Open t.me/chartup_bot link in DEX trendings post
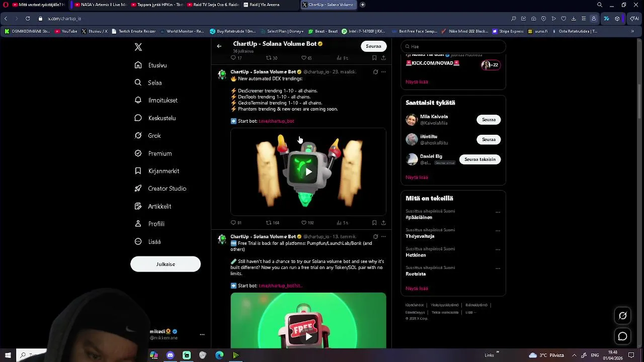 [276, 121]
